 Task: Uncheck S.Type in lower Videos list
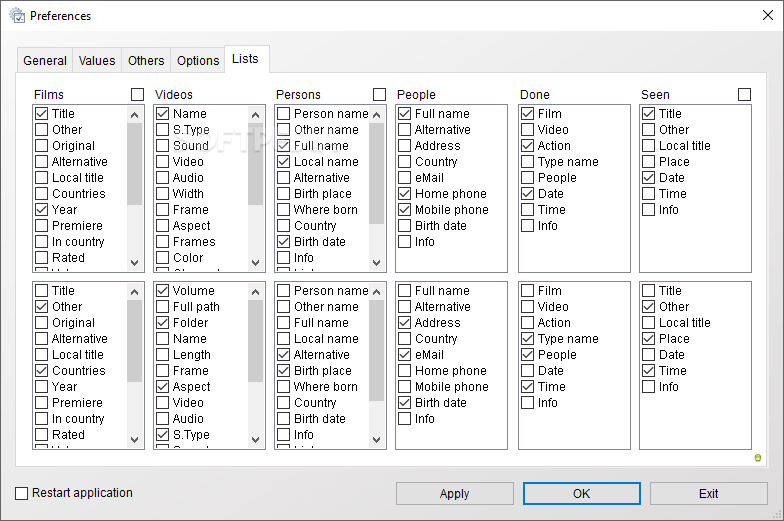162,434
